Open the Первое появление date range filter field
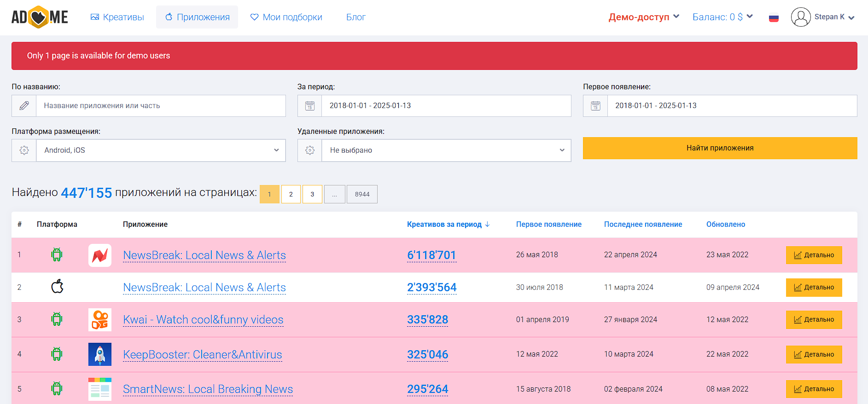 [732, 106]
